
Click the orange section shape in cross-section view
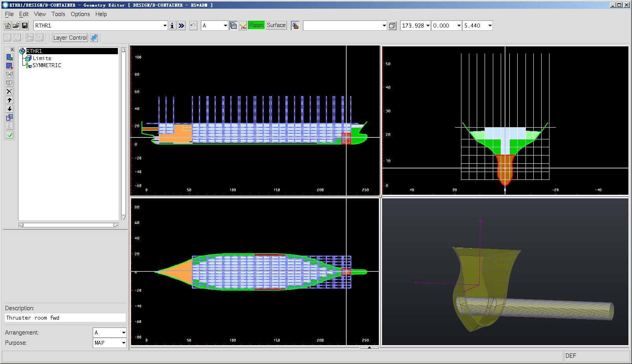click(x=505, y=170)
